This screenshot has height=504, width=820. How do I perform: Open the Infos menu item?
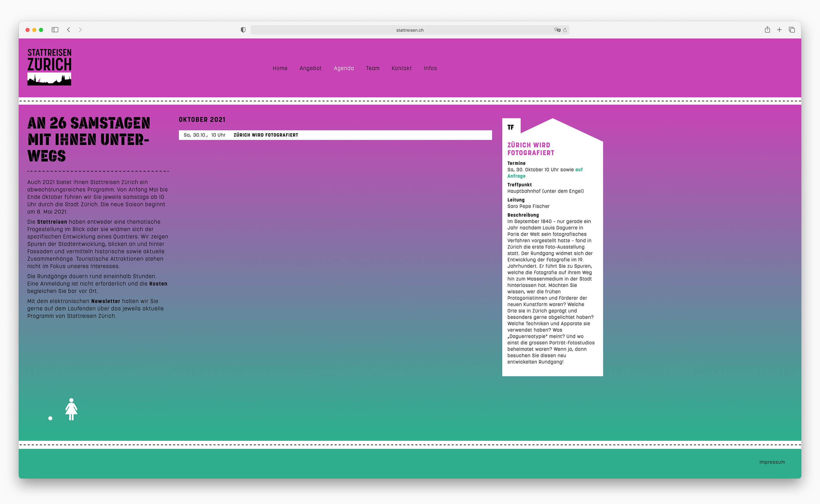click(430, 68)
